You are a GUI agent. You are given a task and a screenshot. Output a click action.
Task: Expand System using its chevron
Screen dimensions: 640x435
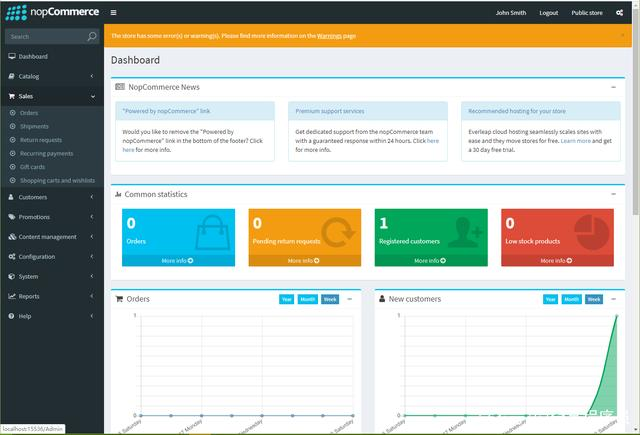92,276
